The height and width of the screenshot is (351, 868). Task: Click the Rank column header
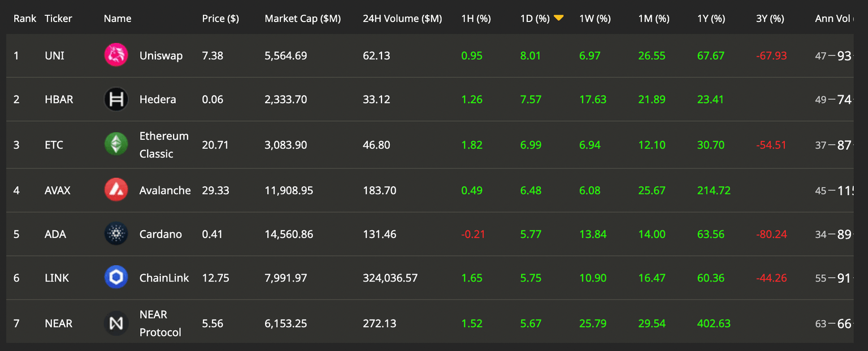(25, 19)
